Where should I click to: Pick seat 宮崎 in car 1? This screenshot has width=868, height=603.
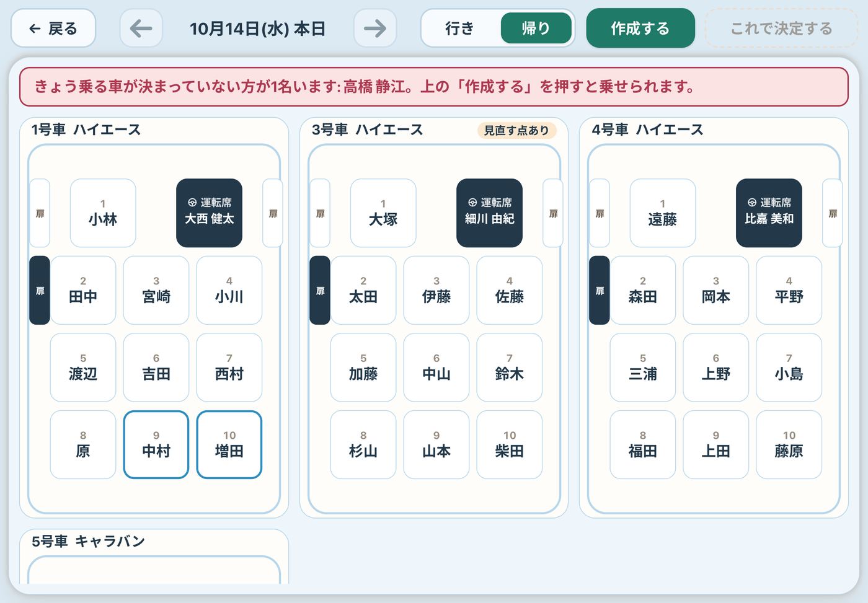point(156,290)
